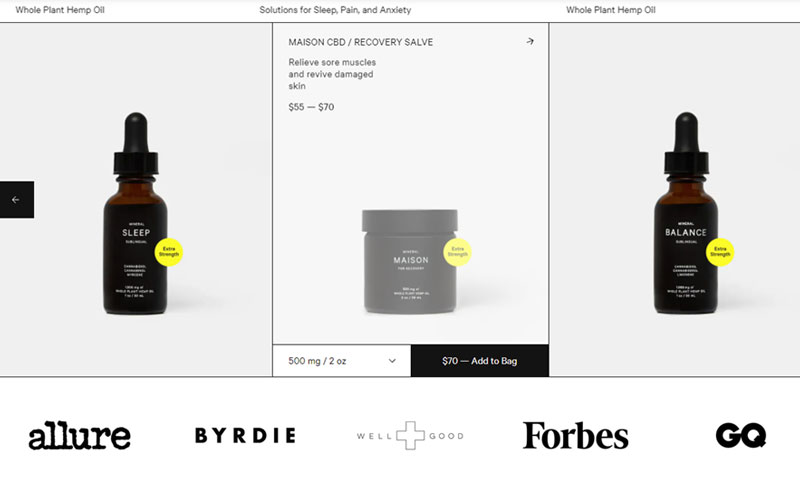Viewport: 800px width, 487px height.
Task: Select the Sleep sublingual bottle image
Action: pos(136,213)
